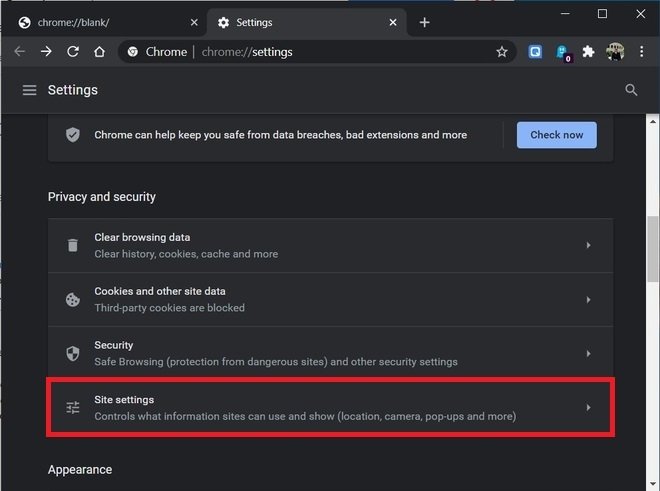Click the profile avatar picture
Viewport: 660px width, 491px height.
615,52
